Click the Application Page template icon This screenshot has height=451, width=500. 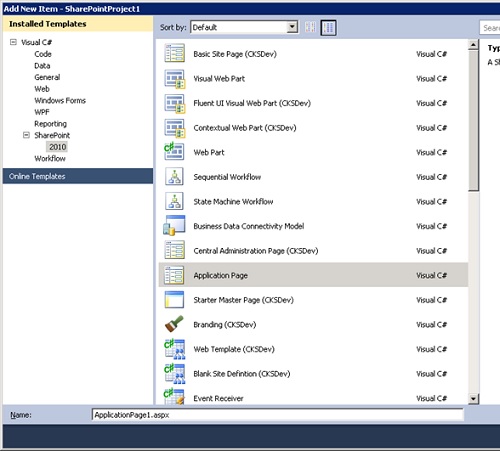pos(174,275)
